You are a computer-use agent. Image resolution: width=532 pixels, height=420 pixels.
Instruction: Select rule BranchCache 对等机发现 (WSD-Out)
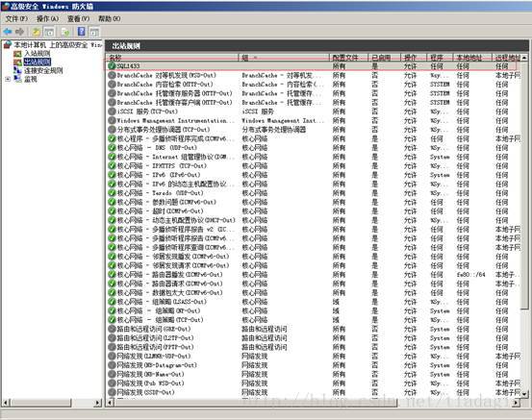click(166, 75)
